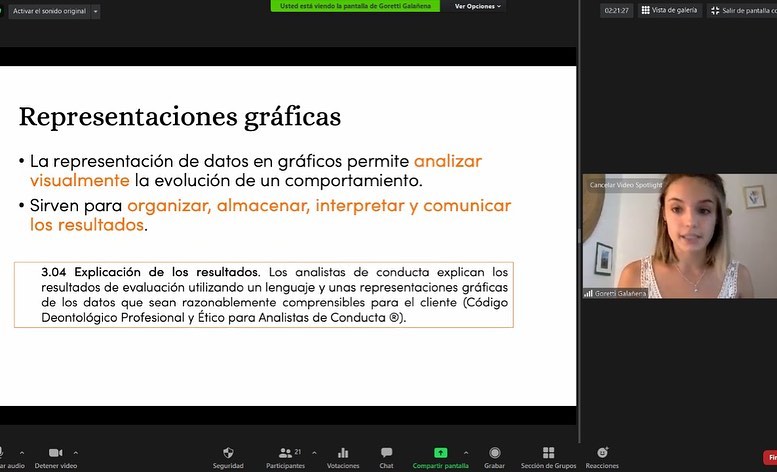The width and height of the screenshot is (777, 472).
Task: Expand video options arrow next to Detener video
Action: (x=76, y=452)
